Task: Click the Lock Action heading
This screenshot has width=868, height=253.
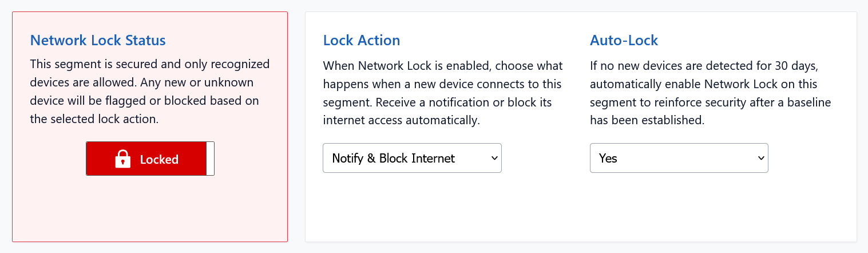Action: (362, 41)
